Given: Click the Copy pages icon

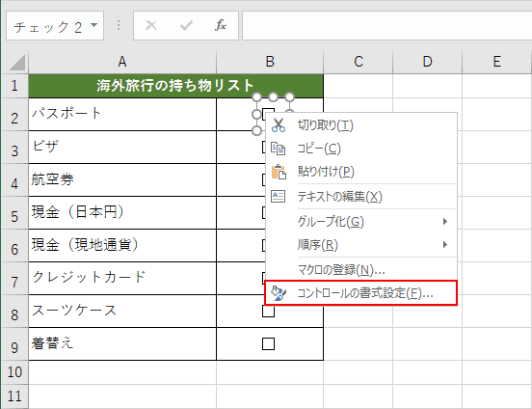Looking at the screenshot, I should tap(279, 149).
